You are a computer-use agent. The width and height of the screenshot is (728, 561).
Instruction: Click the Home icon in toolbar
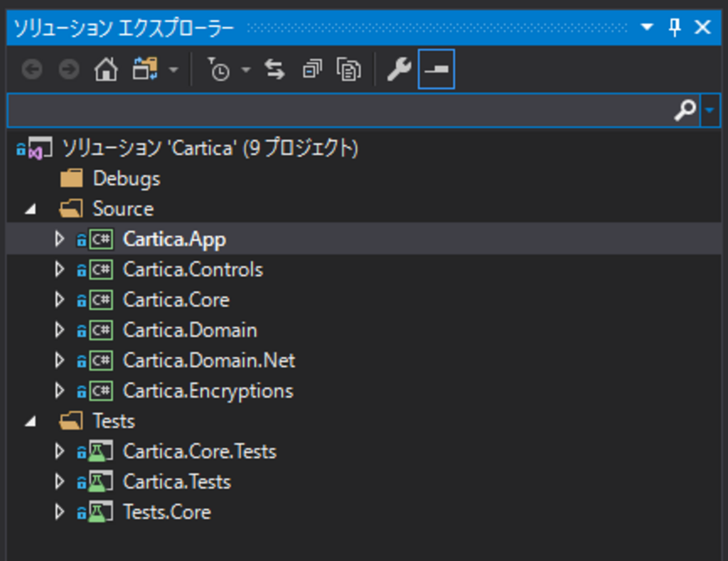coord(106,70)
